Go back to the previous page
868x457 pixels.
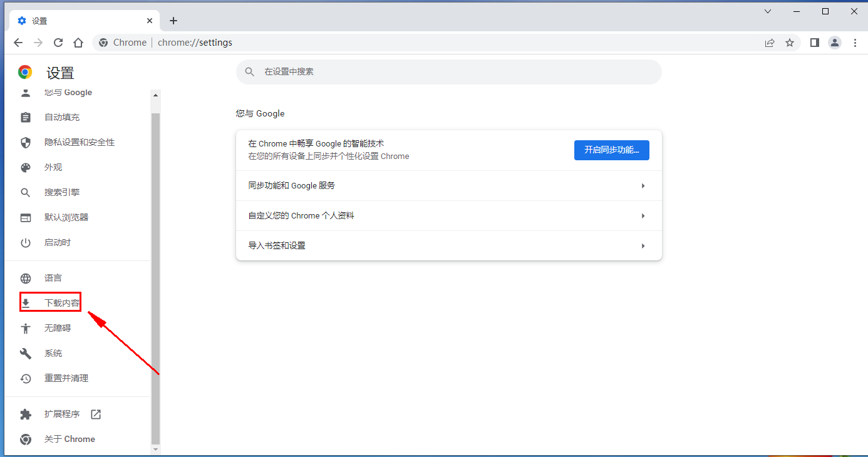pyautogui.click(x=18, y=43)
